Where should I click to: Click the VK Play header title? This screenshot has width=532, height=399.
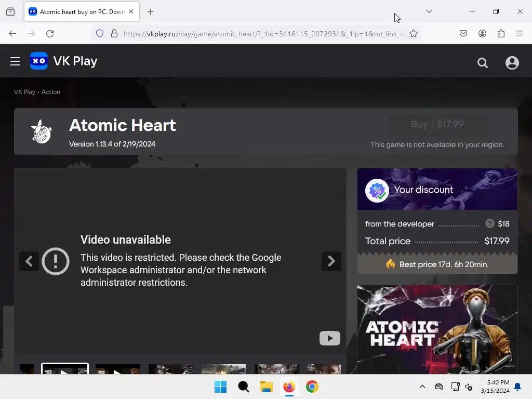[x=75, y=61]
